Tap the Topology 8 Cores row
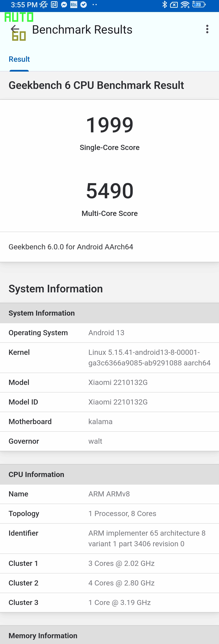219x644 pixels. click(109, 513)
